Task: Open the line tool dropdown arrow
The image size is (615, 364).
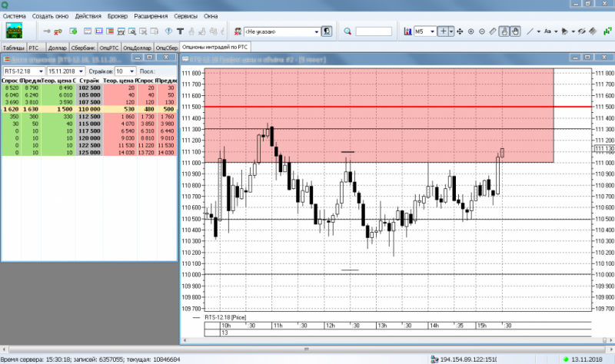Action: tap(539, 31)
